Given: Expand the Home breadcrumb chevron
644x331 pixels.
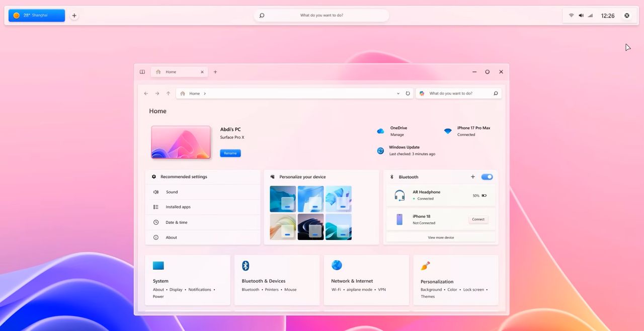Looking at the screenshot, I should 205,93.
